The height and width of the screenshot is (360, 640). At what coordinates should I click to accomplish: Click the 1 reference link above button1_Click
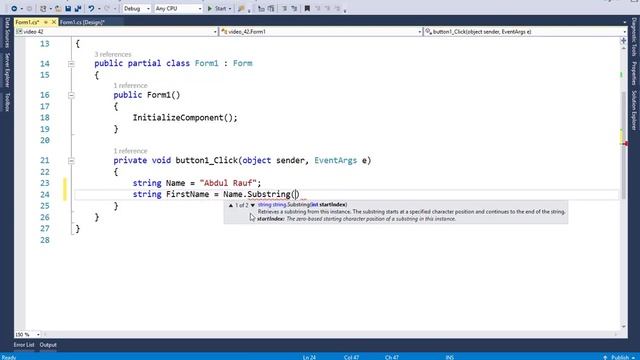click(x=130, y=151)
